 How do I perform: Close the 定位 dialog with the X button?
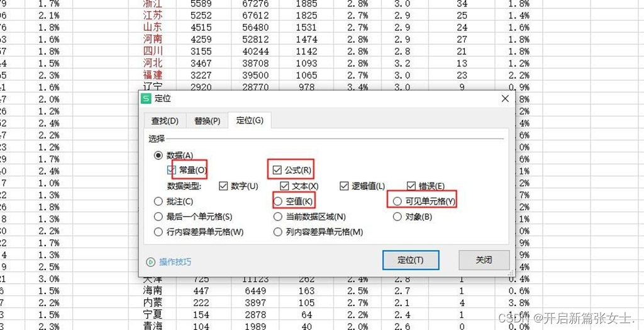(505, 99)
